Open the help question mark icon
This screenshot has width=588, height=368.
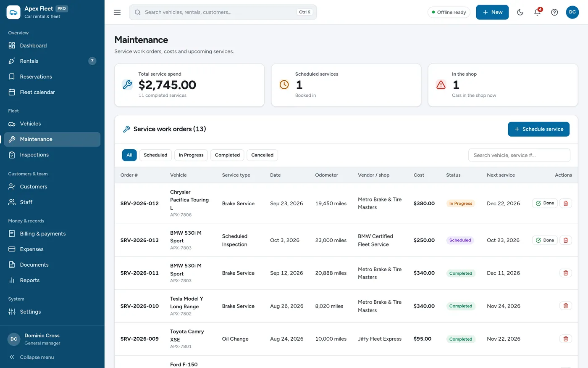[554, 12]
